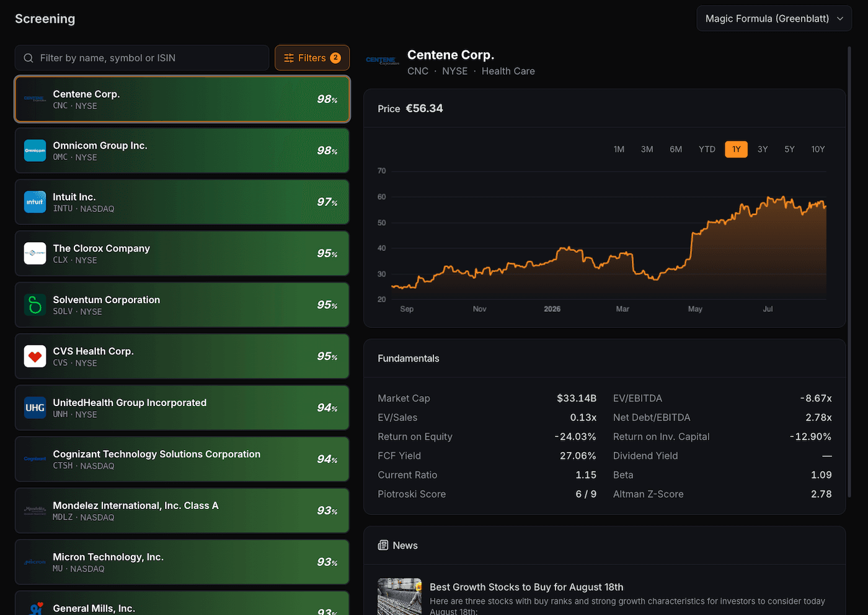Focus the name, symbol or ISIN filter field
868x615 pixels.
[x=142, y=58]
